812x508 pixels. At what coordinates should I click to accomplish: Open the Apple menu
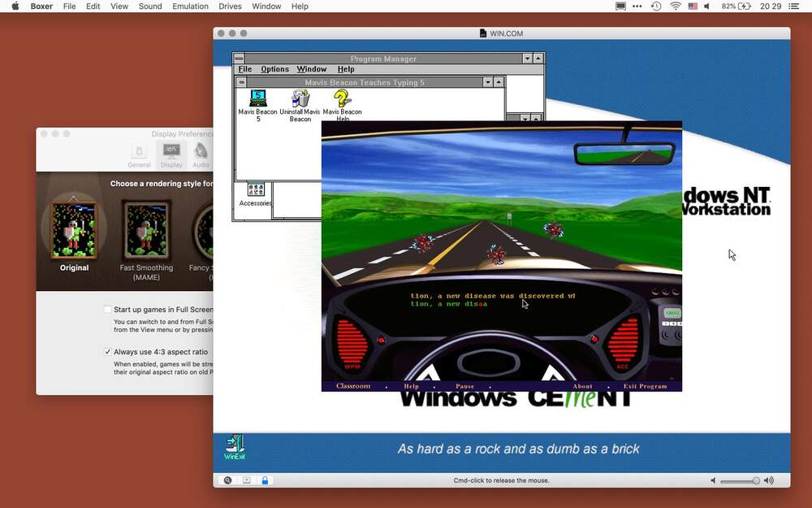coord(15,7)
